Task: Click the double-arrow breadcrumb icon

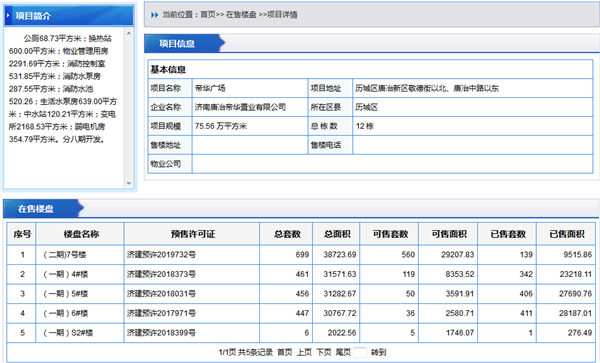Action: 154,15
